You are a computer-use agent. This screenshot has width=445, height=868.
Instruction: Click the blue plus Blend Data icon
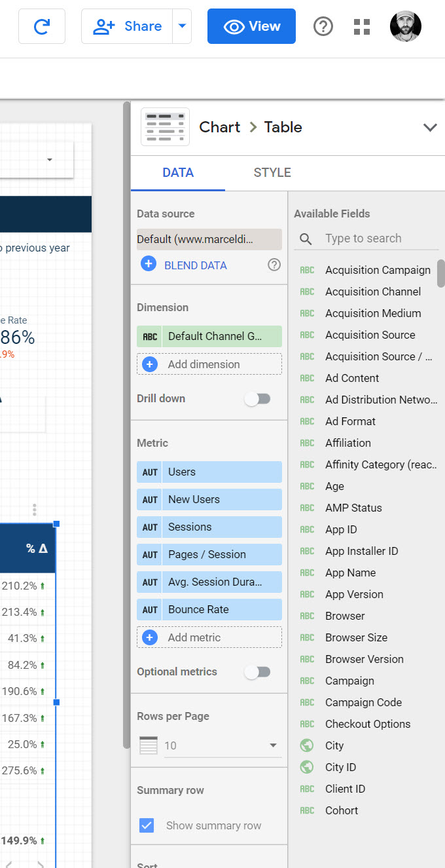(149, 265)
